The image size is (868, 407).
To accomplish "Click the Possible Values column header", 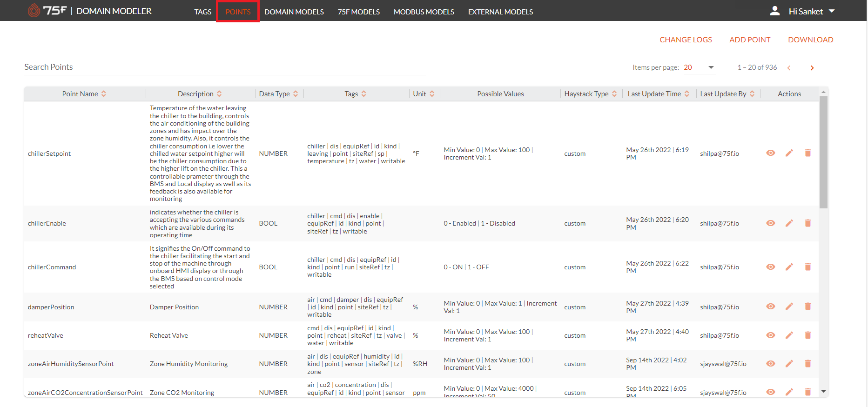I will [x=500, y=94].
